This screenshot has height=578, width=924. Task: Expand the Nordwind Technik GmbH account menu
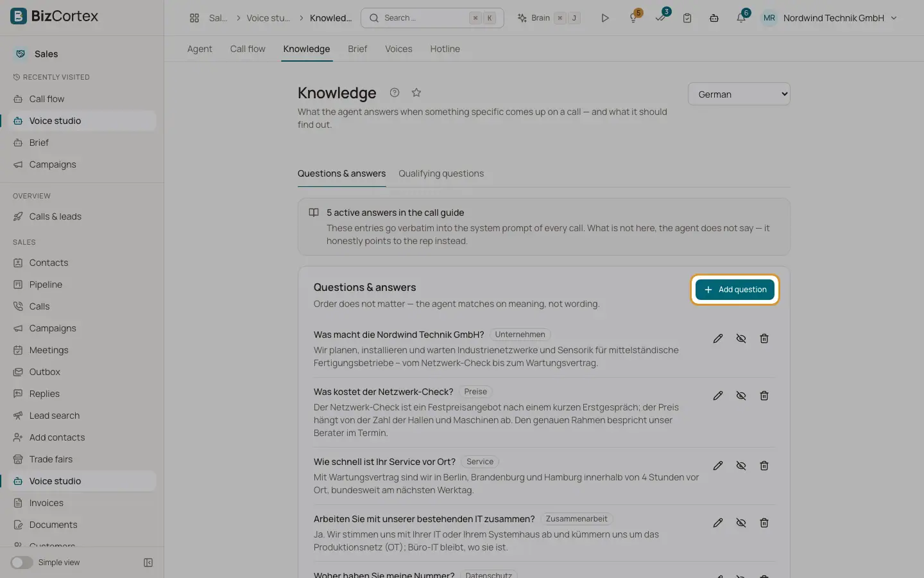tap(829, 18)
